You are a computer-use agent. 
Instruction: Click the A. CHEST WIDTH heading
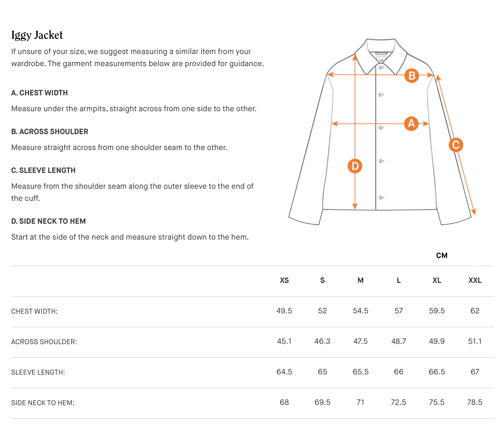pos(39,93)
